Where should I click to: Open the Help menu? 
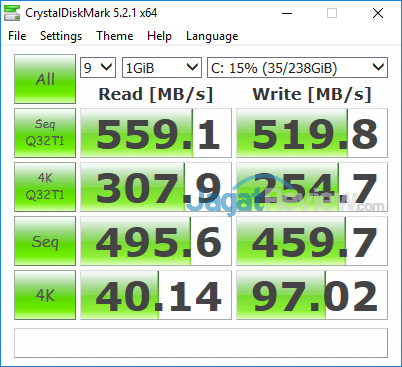coord(159,36)
